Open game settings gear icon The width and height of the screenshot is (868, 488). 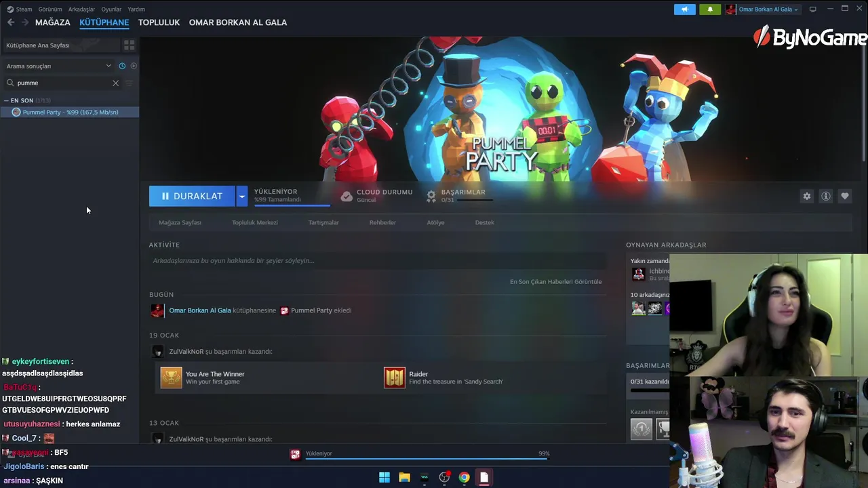(x=807, y=196)
